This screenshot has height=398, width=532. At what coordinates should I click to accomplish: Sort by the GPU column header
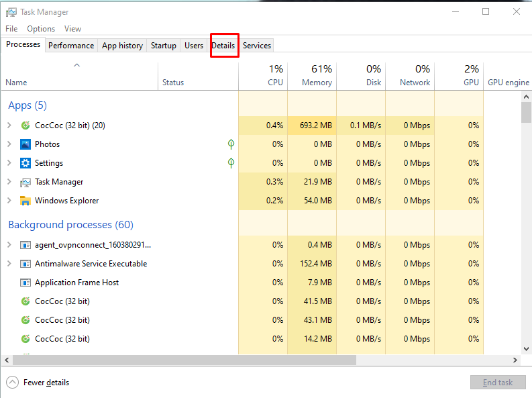click(x=459, y=77)
